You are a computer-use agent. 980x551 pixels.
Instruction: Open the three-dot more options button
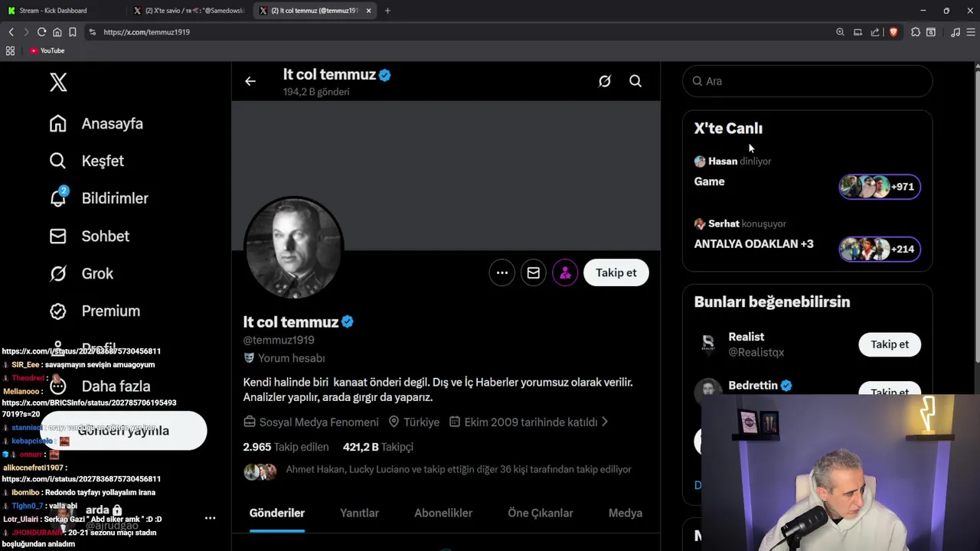coord(502,272)
